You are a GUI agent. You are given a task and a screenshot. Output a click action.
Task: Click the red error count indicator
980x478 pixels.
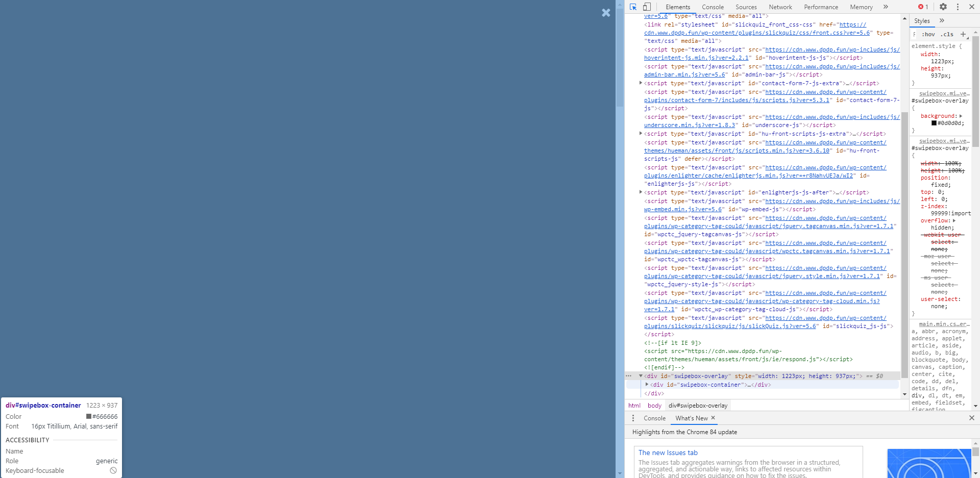coord(923,7)
